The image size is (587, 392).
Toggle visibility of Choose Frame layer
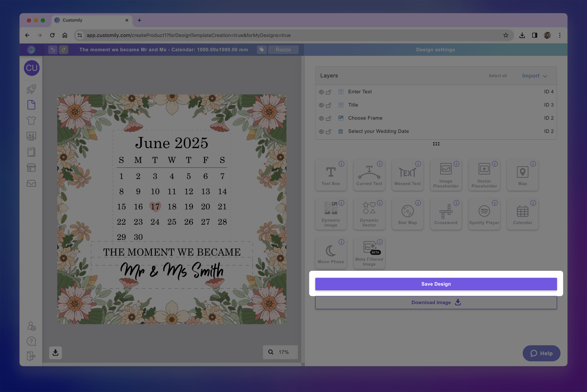pos(321,118)
